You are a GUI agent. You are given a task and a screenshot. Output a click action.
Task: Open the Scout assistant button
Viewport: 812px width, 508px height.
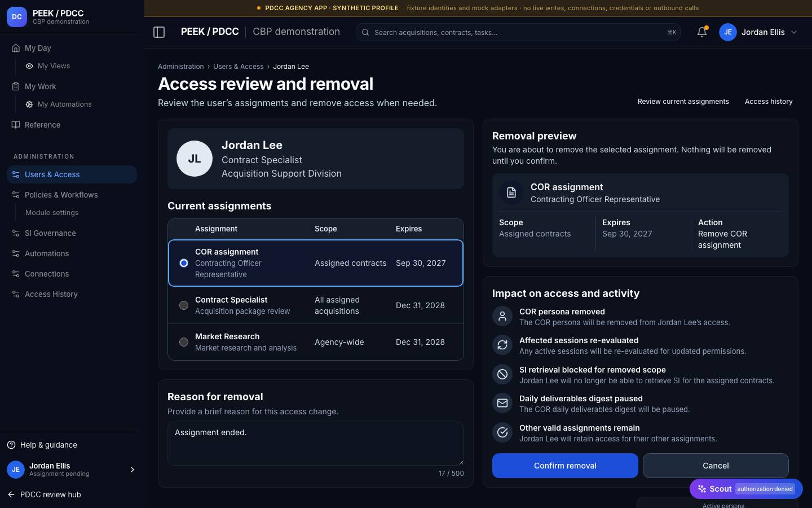pos(746,489)
